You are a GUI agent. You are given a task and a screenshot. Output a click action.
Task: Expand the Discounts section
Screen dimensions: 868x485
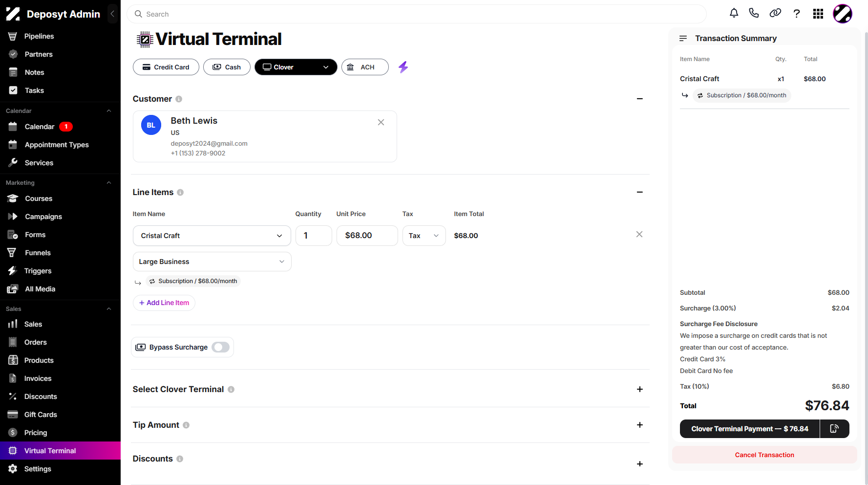click(640, 464)
